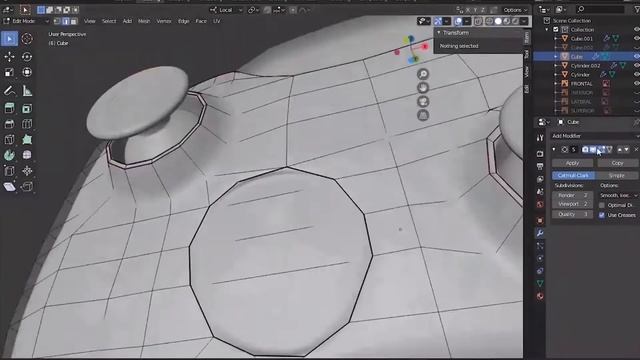Open the Local transform orientation dropdown
Screen dimensions: 640x360
pyautogui.click(x=226, y=10)
